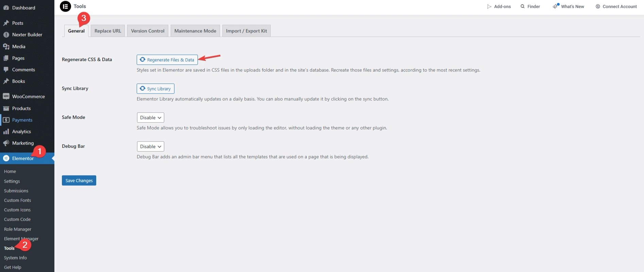Open Element Manager submenu item

21,239
